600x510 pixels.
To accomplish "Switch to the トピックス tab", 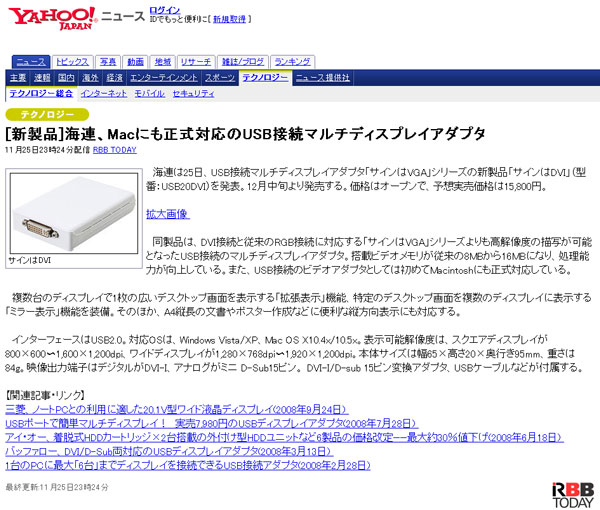I will tap(72, 62).
